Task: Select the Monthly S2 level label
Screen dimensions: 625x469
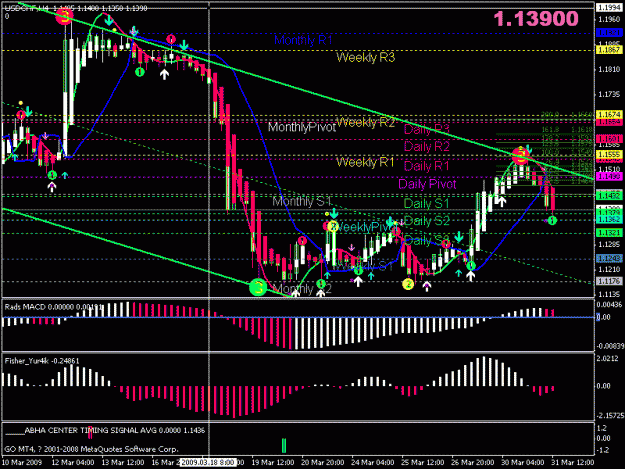Action: click(x=303, y=288)
